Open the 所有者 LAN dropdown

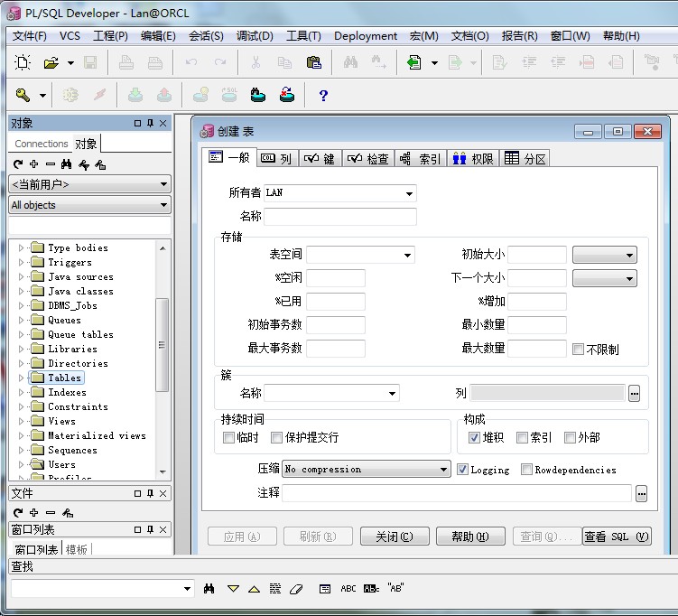click(x=409, y=193)
